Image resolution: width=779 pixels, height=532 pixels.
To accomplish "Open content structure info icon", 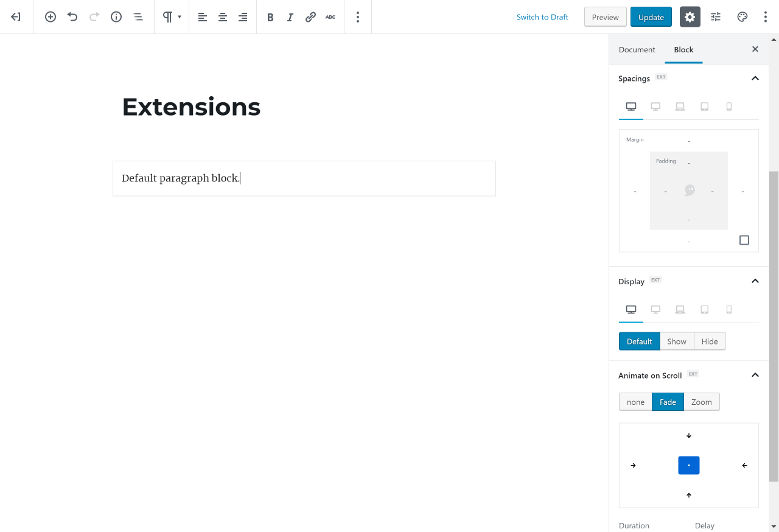I will [x=116, y=17].
